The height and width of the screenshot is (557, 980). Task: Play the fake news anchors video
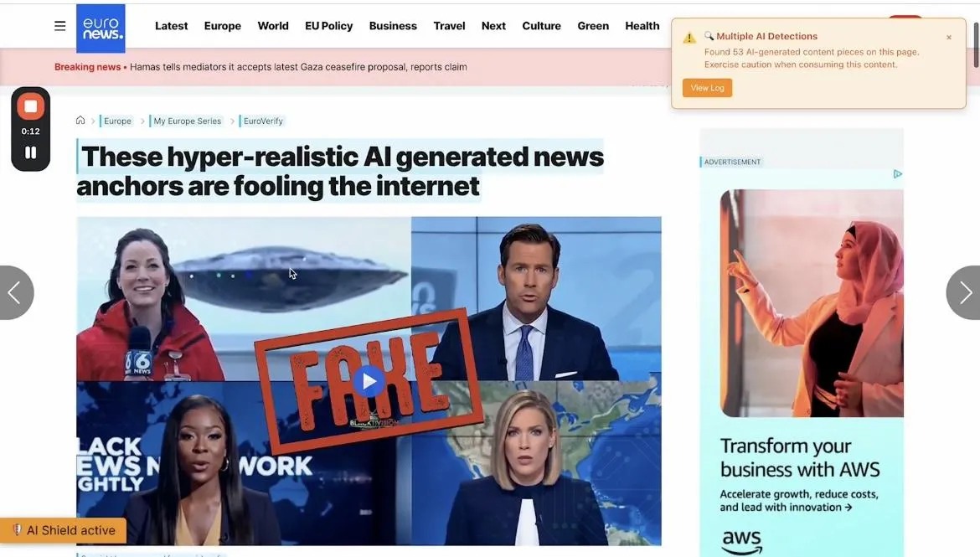(369, 381)
